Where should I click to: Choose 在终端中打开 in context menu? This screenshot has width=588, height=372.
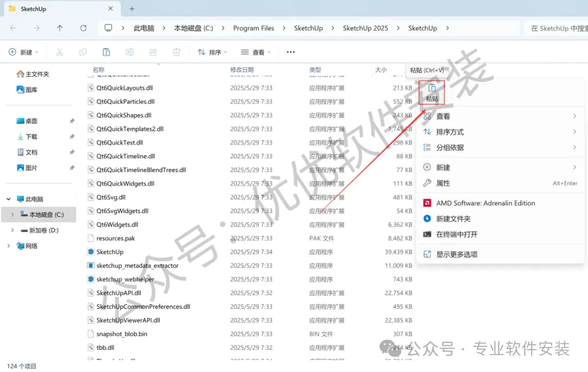500,235
